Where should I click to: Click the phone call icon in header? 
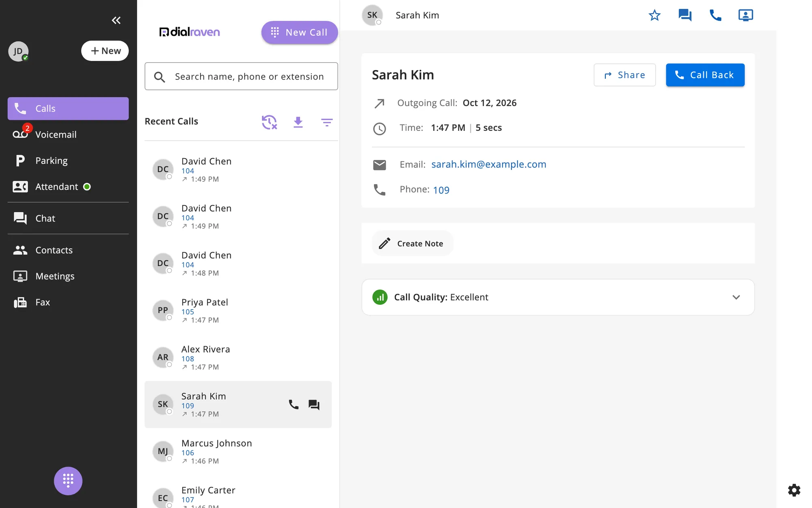[x=715, y=15]
